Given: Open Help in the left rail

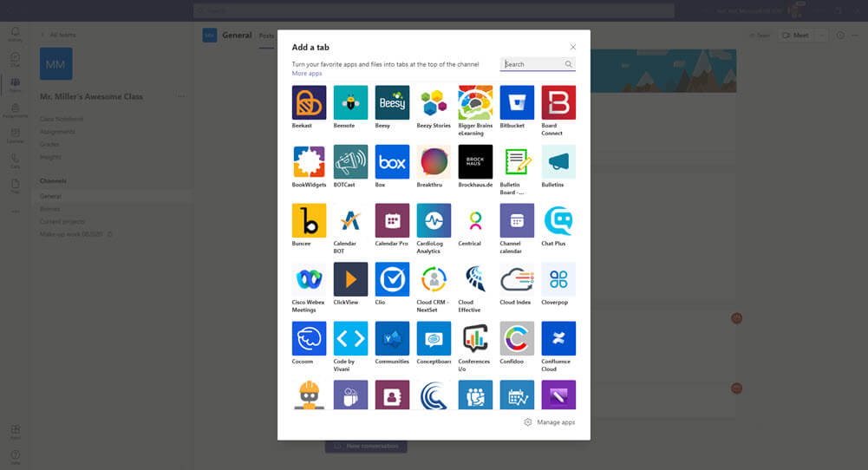Looking at the screenshot, I should pyautogui.click(x=15, y=457).
